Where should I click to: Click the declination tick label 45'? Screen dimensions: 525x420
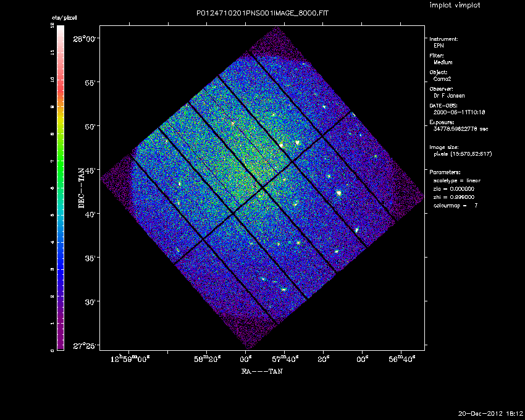90,170
